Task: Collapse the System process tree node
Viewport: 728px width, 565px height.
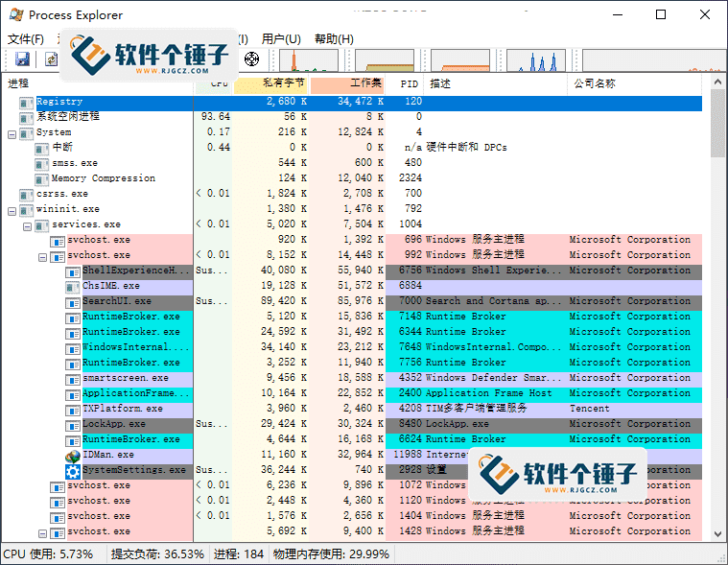Action: (12, 134)
